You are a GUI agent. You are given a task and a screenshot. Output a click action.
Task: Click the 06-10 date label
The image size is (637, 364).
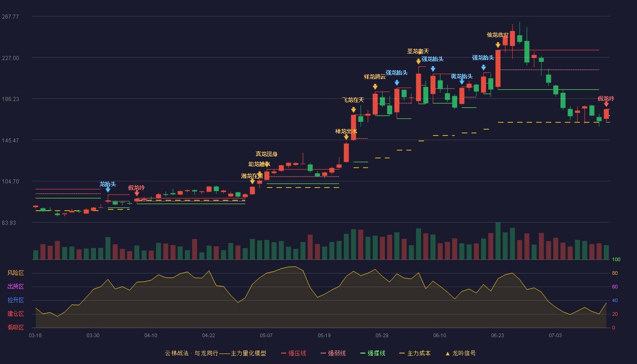(x=440, y=335)
